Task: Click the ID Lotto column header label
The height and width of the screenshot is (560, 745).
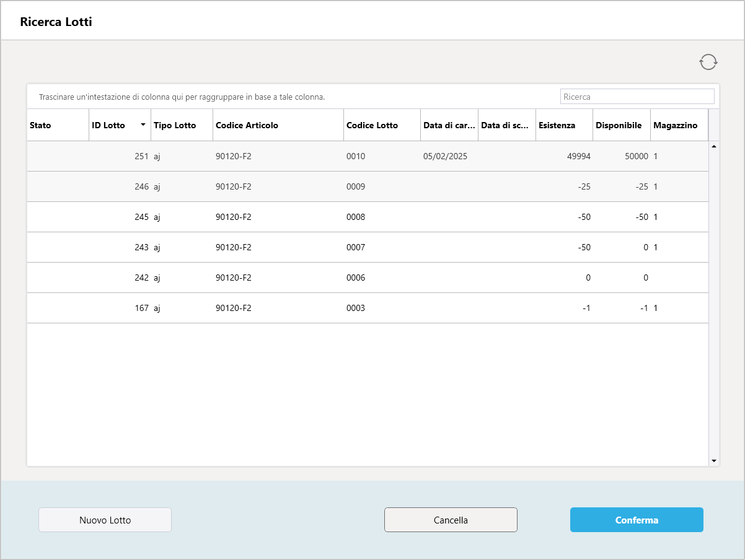Action: tap(108, 125)
